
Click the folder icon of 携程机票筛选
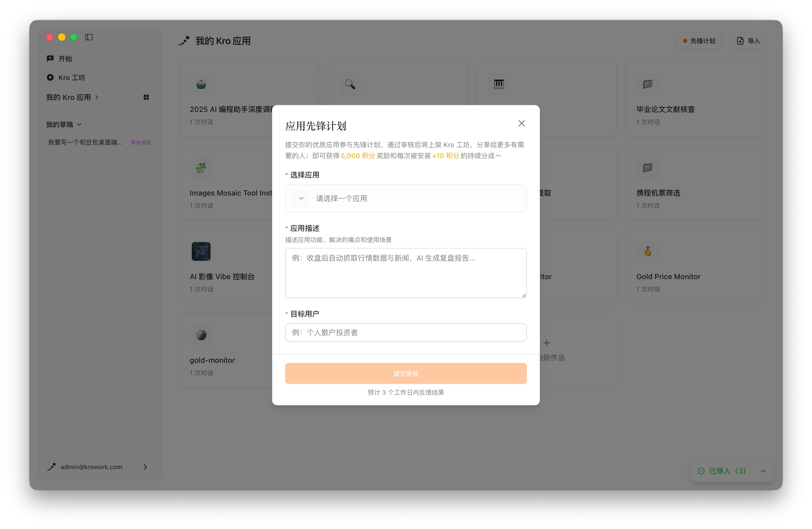[x=647, y=168]
